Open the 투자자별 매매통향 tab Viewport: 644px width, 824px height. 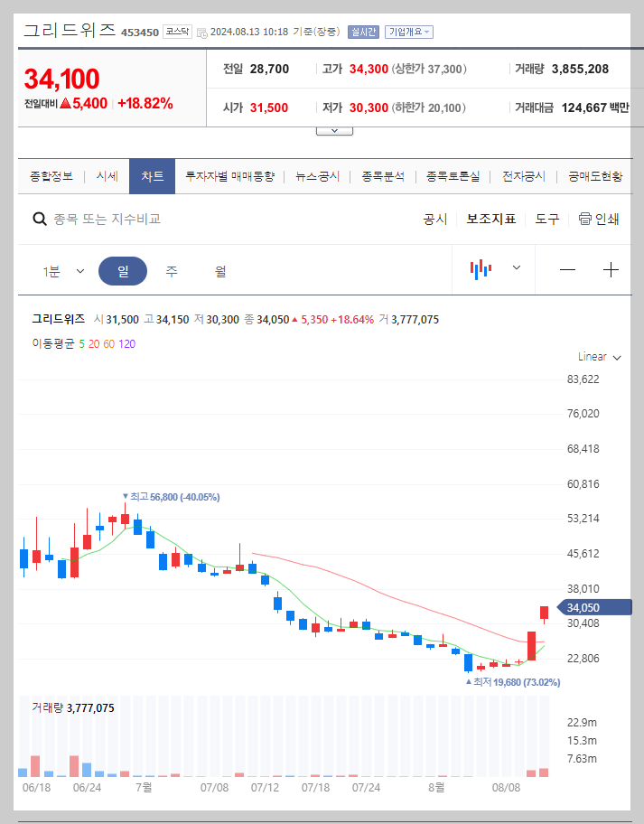point(229,177)
